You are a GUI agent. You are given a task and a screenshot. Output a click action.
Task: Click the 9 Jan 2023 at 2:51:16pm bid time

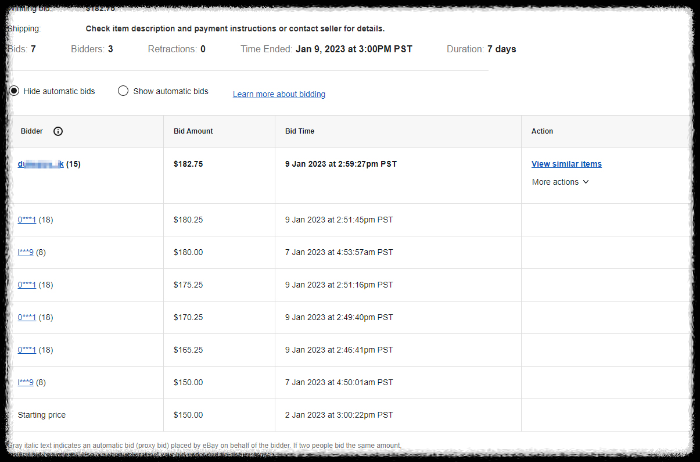pos(339,285)
